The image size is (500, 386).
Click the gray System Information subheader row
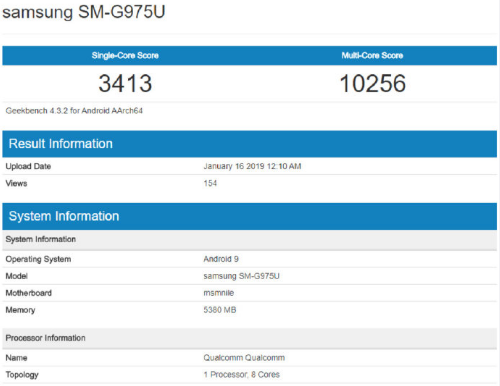[x=249, y=239]
